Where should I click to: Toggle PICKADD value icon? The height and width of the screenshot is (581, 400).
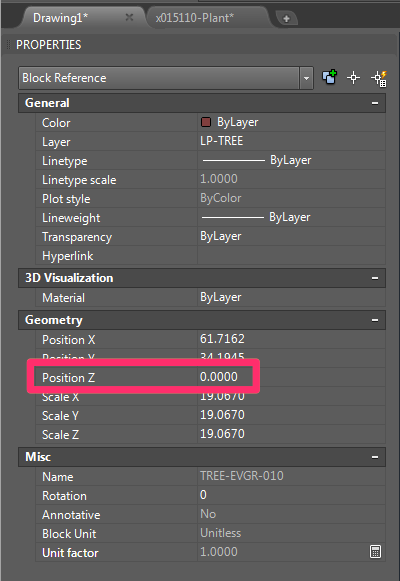pos(329,77)
